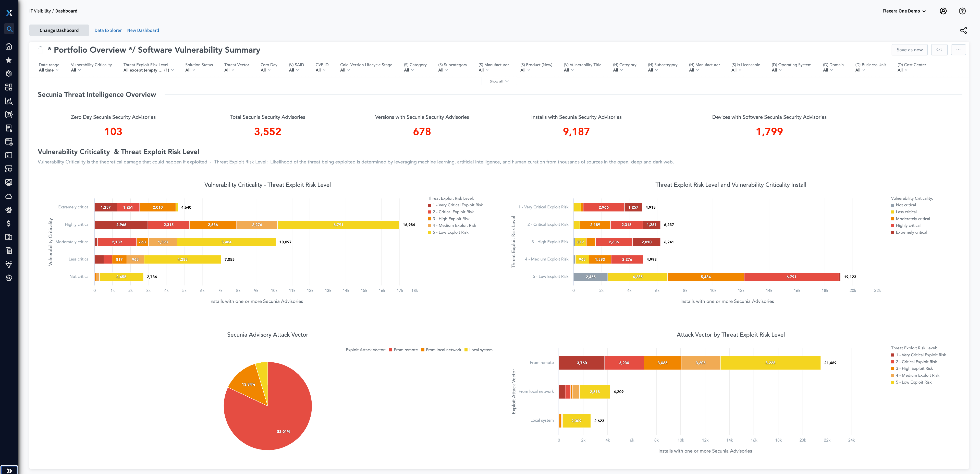This screenshot has width=980, height=474.
Task: Switch to the Data Explorer tab
Action: [x=108, y=30]
